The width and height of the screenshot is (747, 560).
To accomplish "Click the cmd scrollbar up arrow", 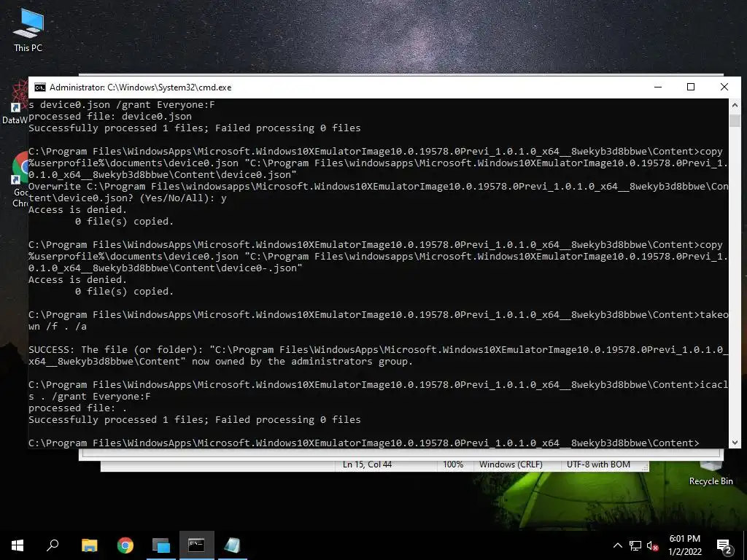I will coord(735,105).
